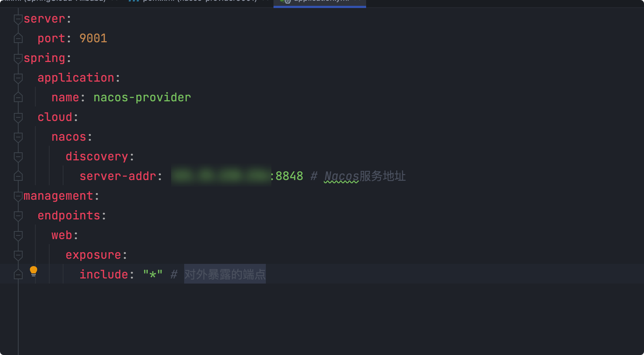Collapse the spring block fold marker
This screenshot has width=644, height=355.
coord(18,58)
